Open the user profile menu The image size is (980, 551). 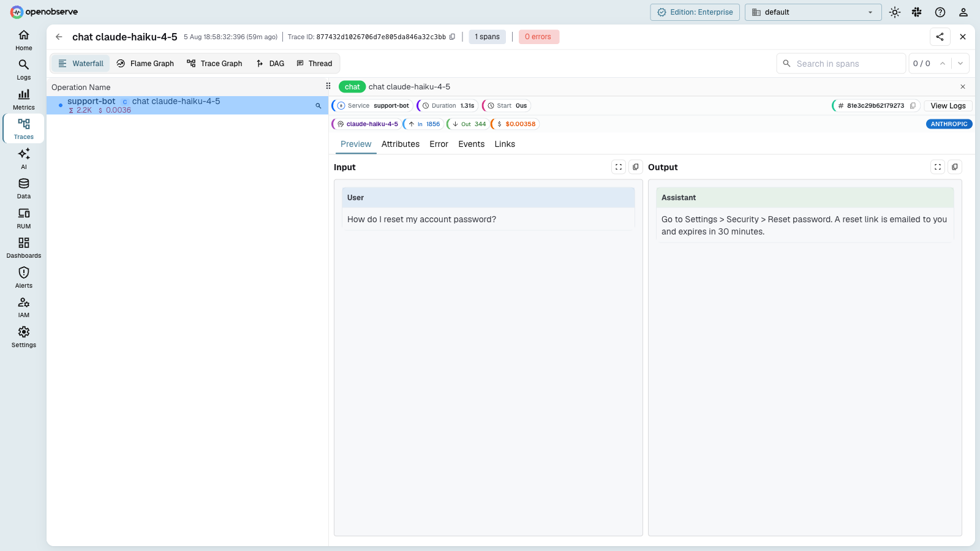[963, 12]
